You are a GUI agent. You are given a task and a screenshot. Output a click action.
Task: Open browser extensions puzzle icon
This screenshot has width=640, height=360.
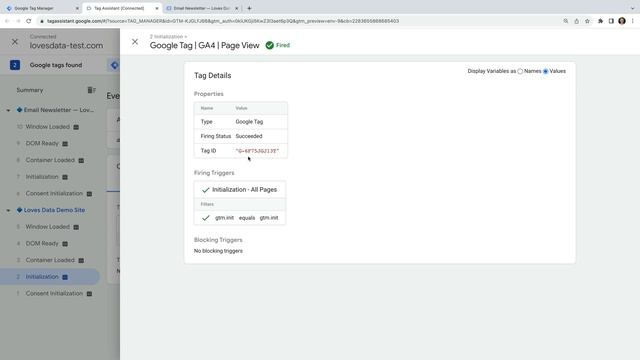click(x=600, y=21)
